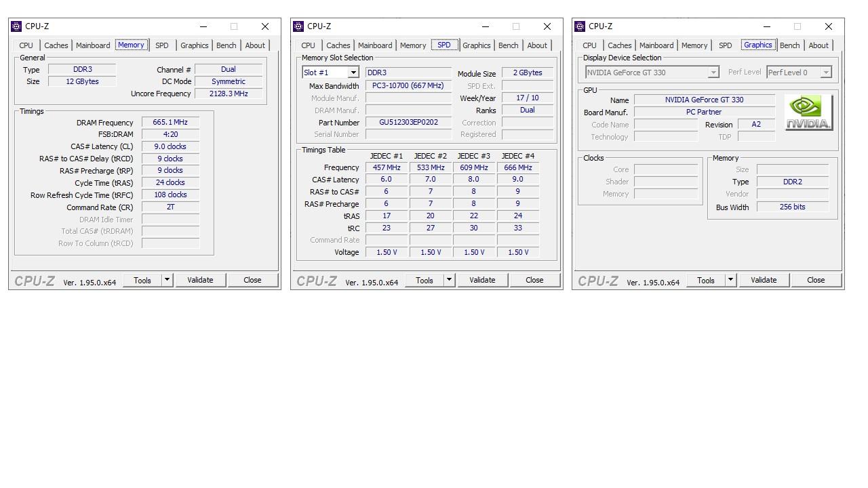Open the Perf Level 0 dropdown
The height and width of the screenshot is (488, 868).
coord(826,73)
